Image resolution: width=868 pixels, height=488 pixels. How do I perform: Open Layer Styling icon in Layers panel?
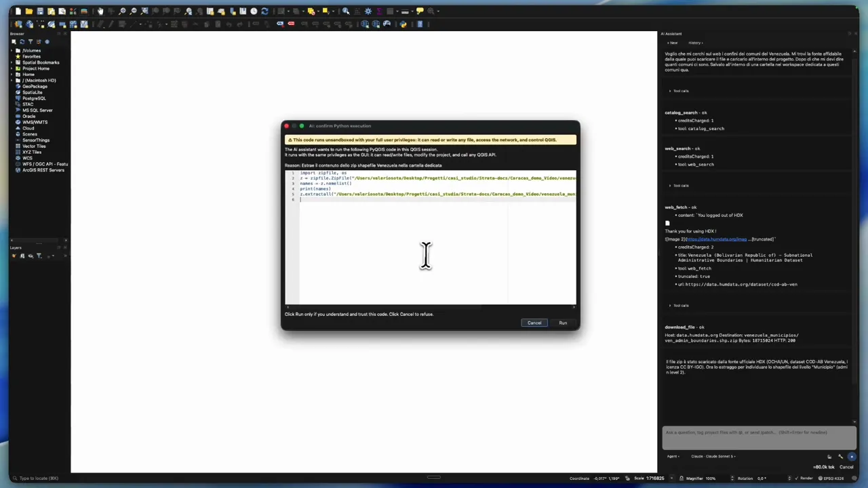pos(14,256)
